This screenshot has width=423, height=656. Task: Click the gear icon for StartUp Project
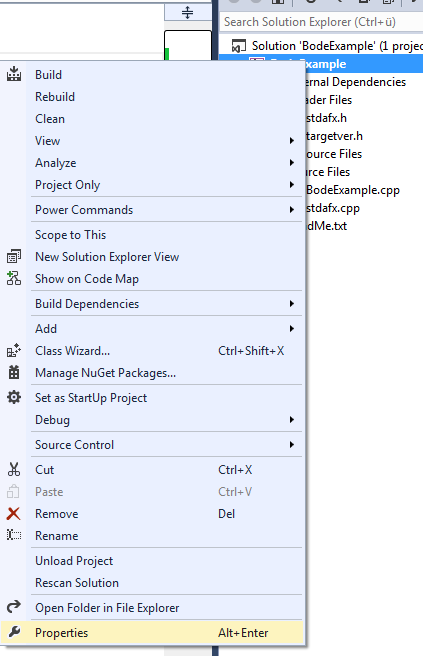[x=14, y=397]
